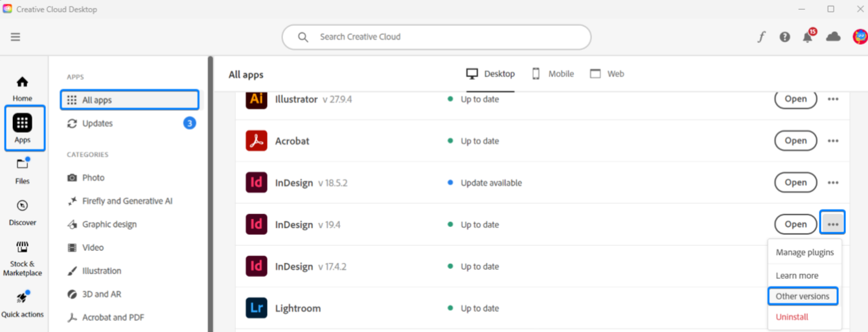Choose Uninstall in the dropdown menu
Viewport: 868px width, 332px height.
pyautogui.click(x=792, y=317)
